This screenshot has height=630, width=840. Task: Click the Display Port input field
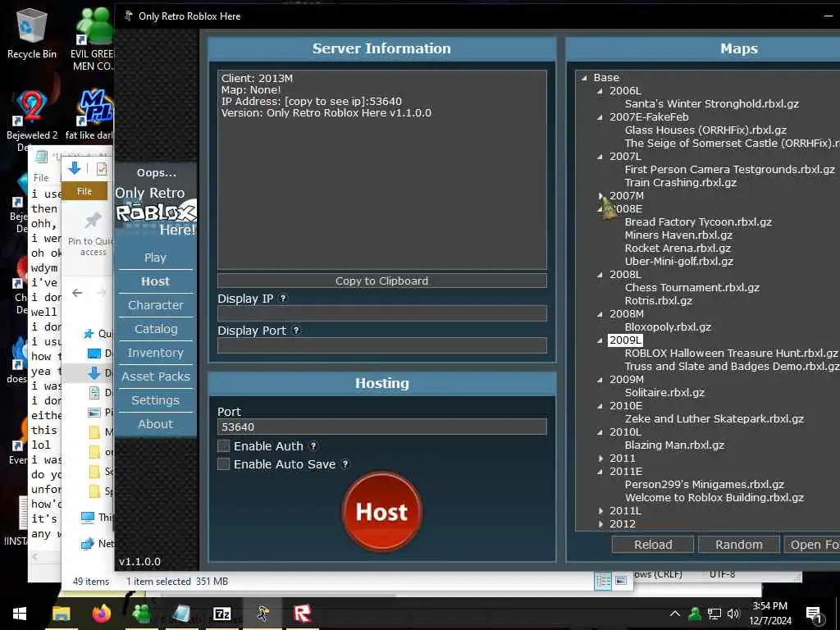point(382,345)
